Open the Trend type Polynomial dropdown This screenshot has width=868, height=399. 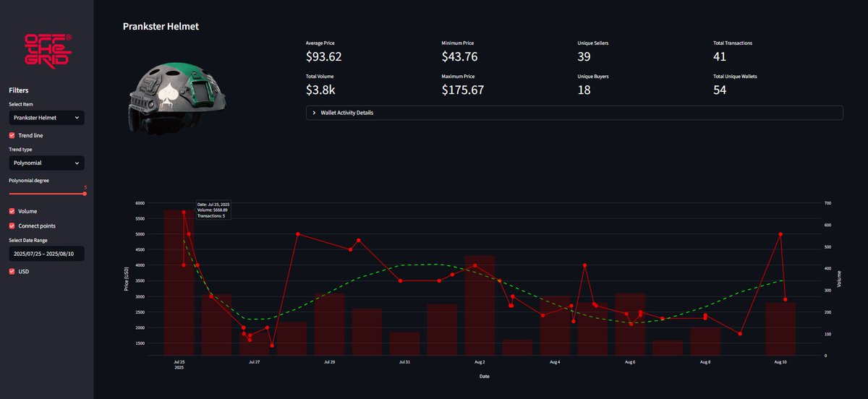(x=46, y=163)
